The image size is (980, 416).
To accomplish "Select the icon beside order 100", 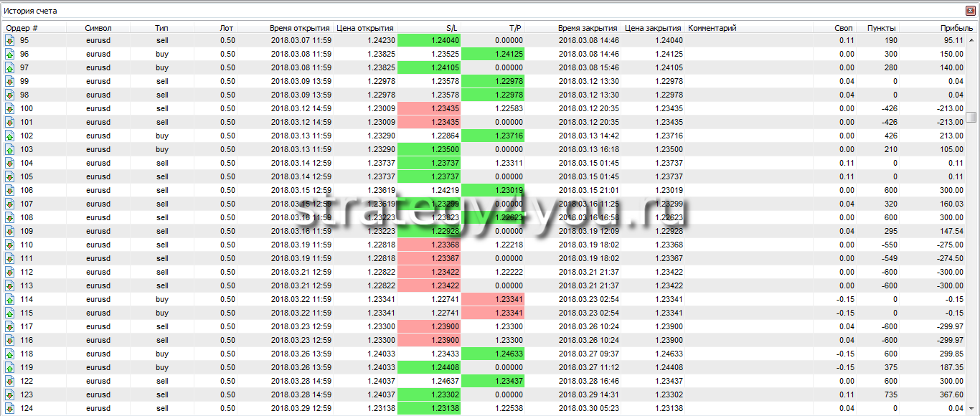I will 10,108.
